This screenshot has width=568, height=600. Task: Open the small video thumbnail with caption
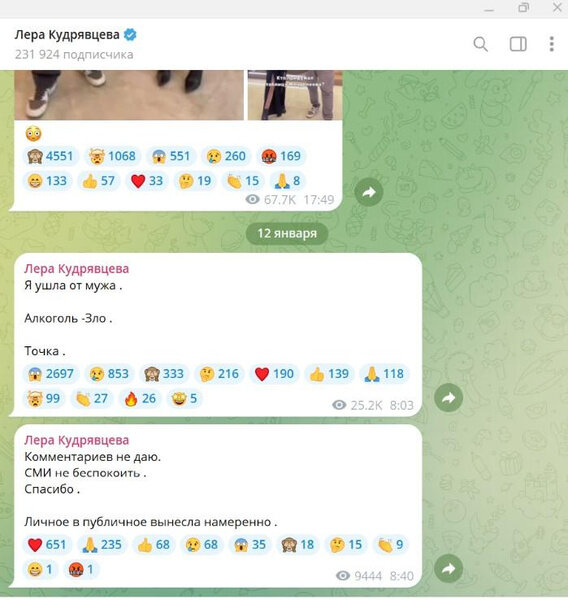(295, 95)
